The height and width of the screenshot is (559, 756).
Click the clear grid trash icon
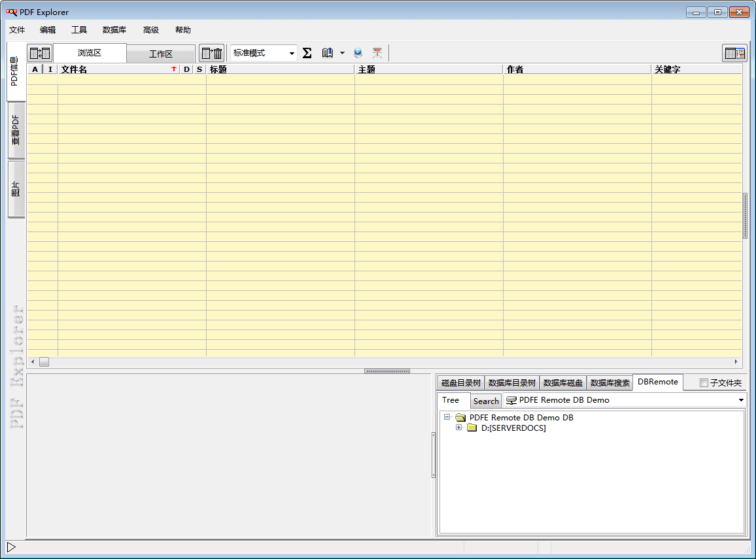pyautogui.click(x=212, y=54)
